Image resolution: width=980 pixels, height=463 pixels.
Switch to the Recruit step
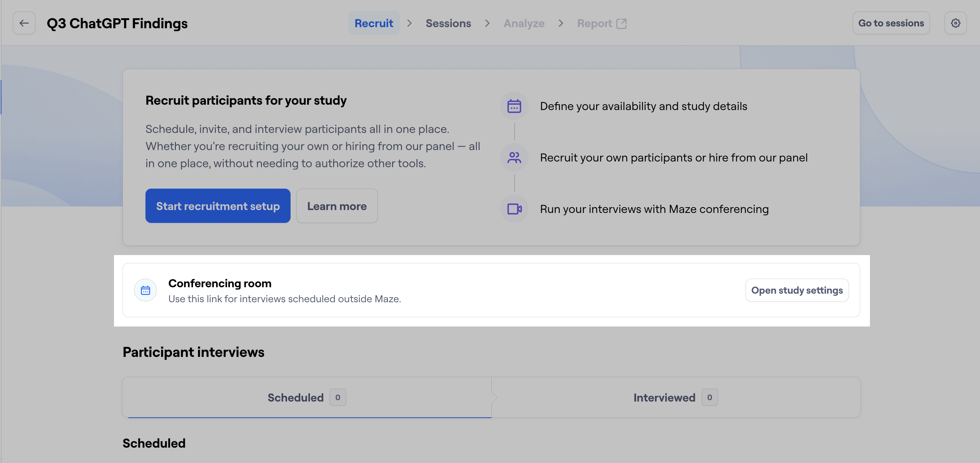click(x=373, y=24)
